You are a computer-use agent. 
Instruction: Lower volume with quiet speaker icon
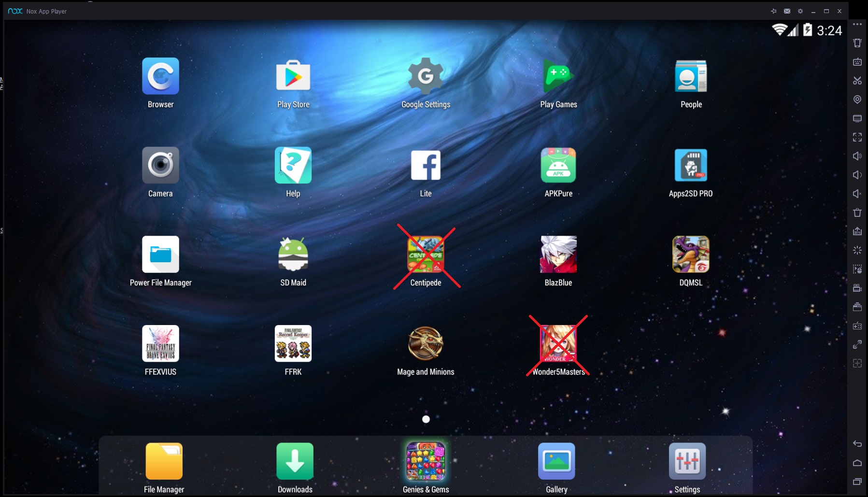tap(857, 175)
